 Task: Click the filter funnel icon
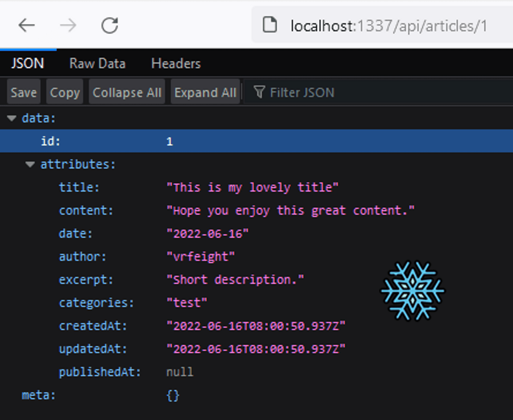coord(259,92)
